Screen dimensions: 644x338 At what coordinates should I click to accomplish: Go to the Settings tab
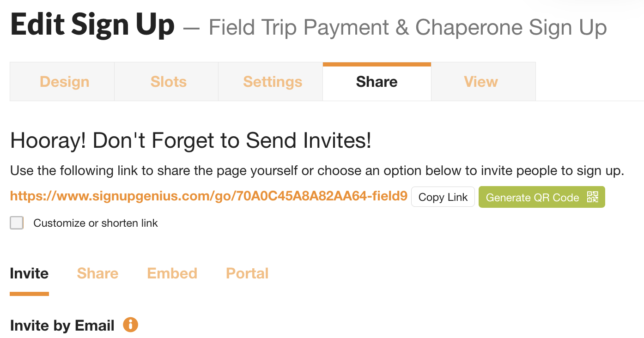pyautogui.click(x=272, y=81)
